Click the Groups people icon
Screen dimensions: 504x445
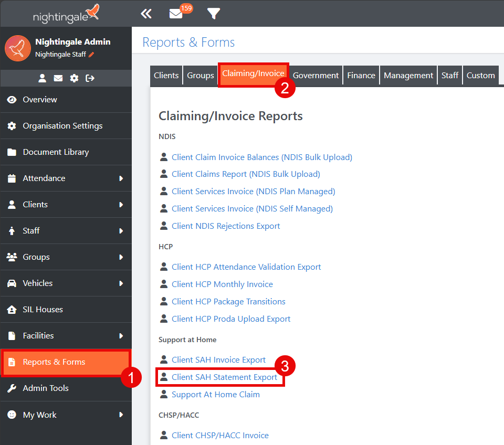click(x=12, y=257)
